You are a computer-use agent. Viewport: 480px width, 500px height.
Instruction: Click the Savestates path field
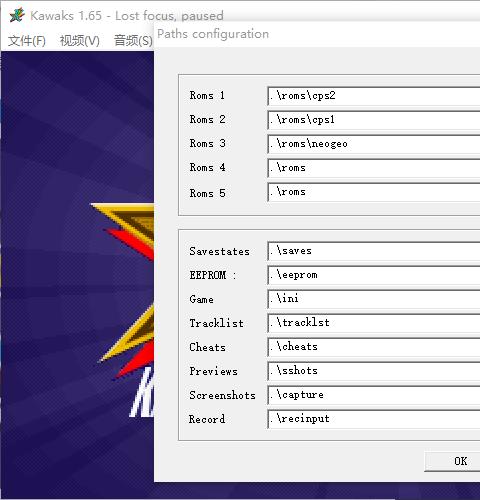pyautogui.click(x=374, y=251)
